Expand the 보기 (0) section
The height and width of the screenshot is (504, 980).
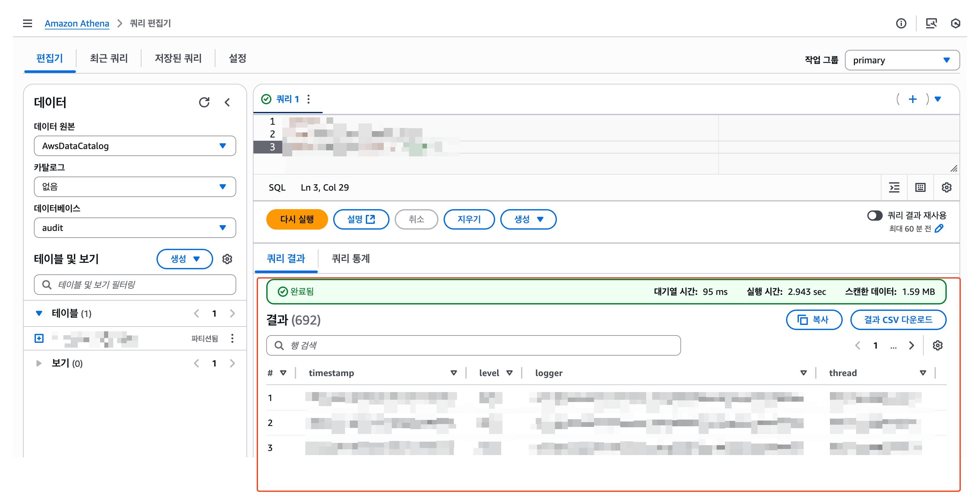tap(39, 363)
